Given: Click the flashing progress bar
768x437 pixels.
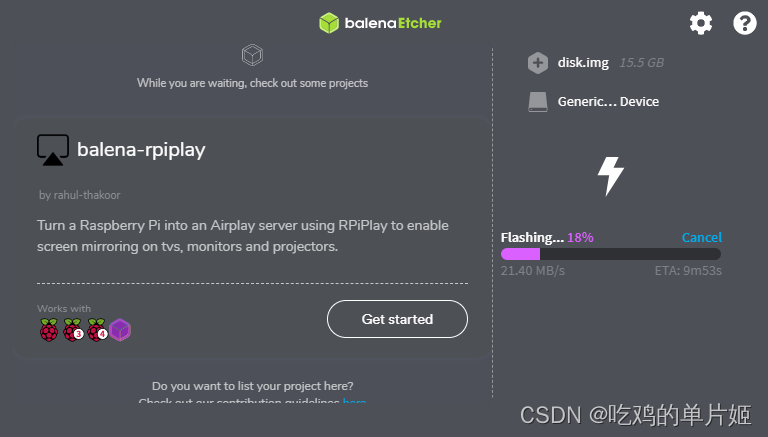Looking at the screenshot, I should [x=611, y=254].
